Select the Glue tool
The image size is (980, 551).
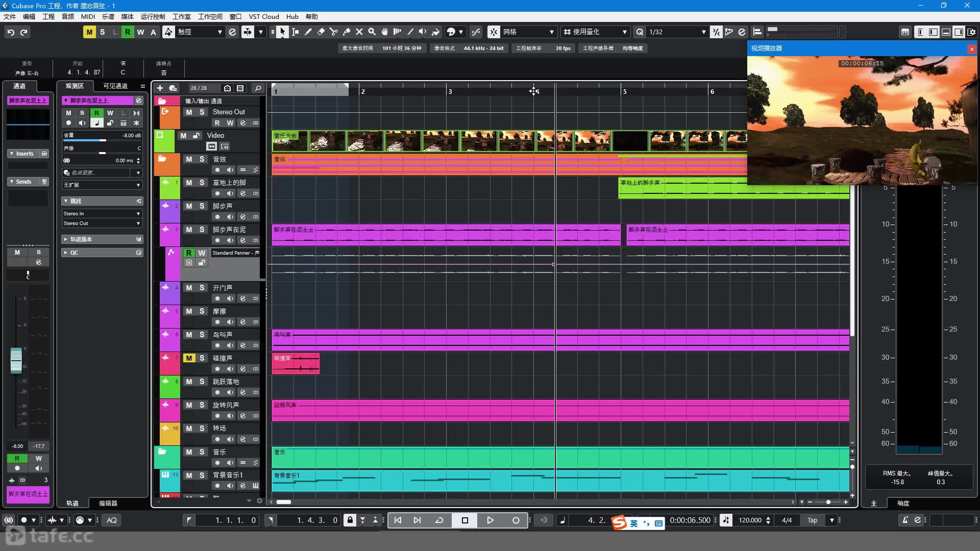click(347, 32)
